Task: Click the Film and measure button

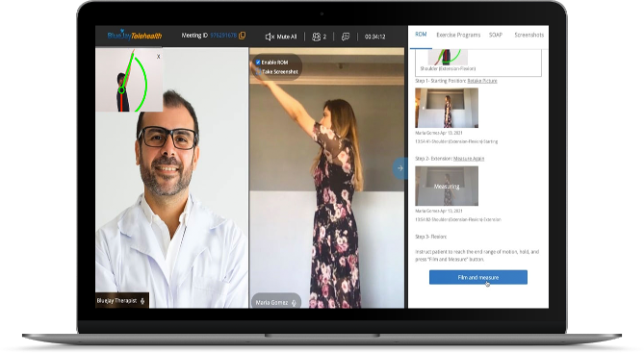Action: (x=478, y=277)
